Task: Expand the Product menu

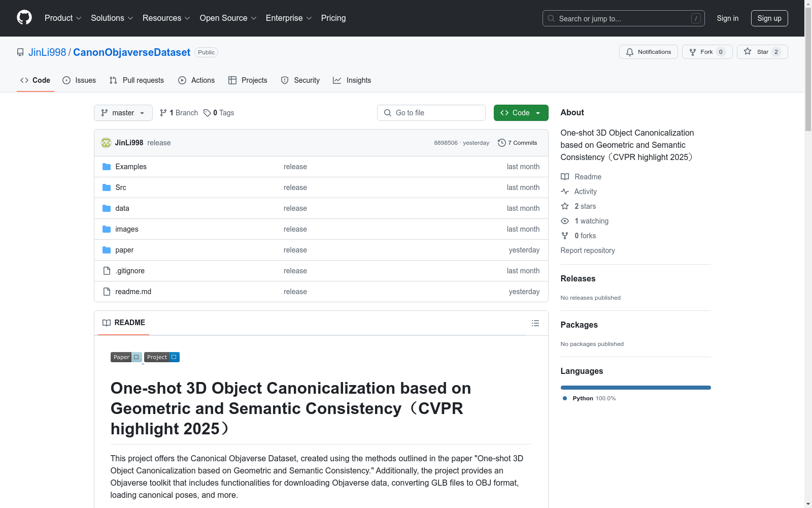Action: 63,18
